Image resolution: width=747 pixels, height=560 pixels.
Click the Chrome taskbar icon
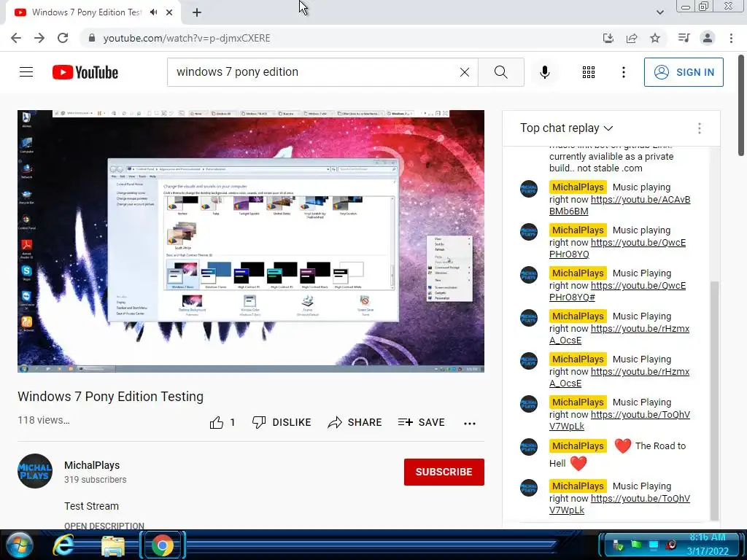[x=163, y=545]
